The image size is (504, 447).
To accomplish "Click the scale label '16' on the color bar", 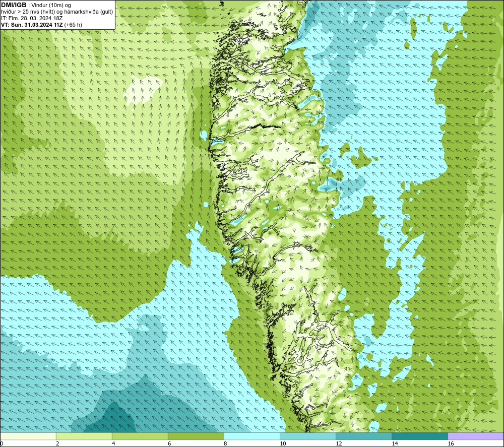I will pos(451,444).
